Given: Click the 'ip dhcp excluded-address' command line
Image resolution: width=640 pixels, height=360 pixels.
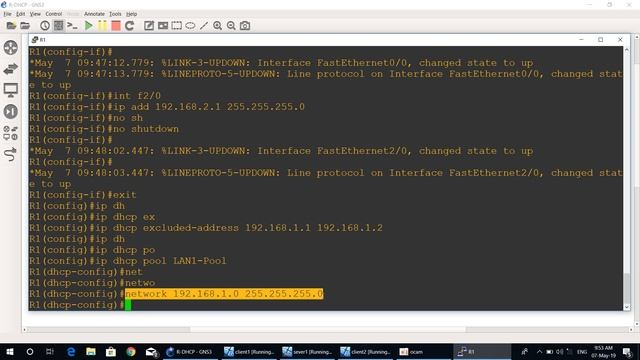Looking at the screenshot, I should click(x=206, y=227).
